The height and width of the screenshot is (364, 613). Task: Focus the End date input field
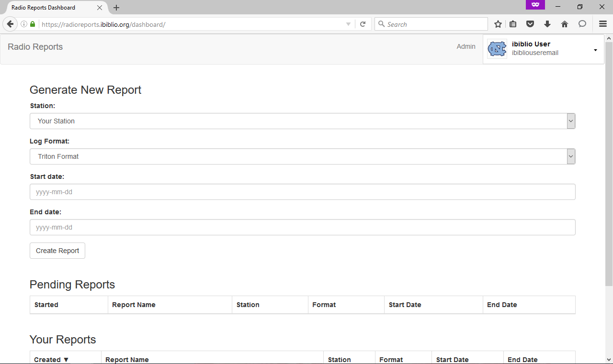pyautogui.click(x=302, y=227)
